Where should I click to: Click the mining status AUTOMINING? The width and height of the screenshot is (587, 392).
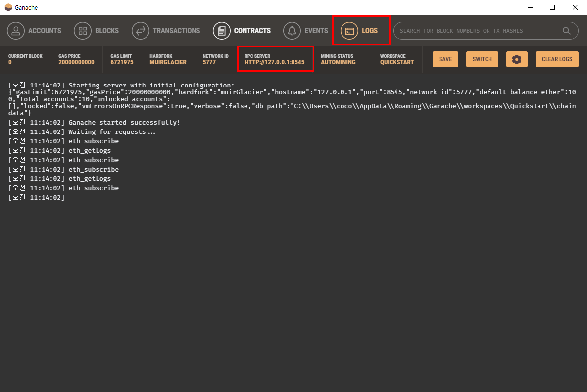(338, 62)
